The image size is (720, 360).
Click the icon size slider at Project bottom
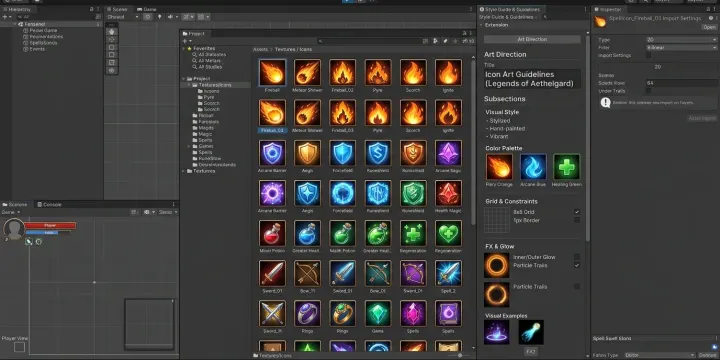pos(459,355)
